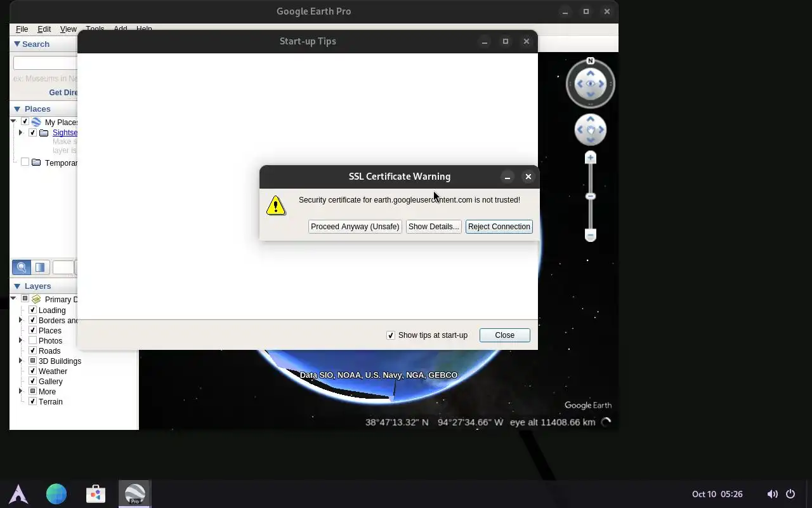Enable the Photos layer checkbox

[32, 341]
